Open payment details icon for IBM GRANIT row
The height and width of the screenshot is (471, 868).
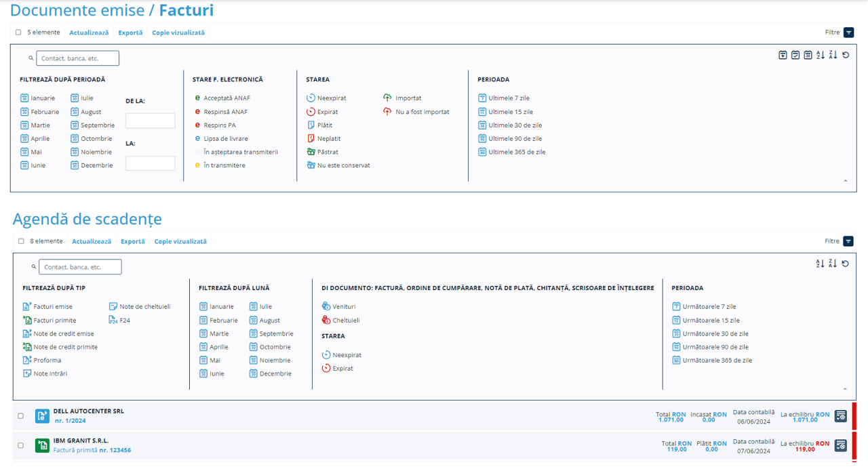point(841,445)
